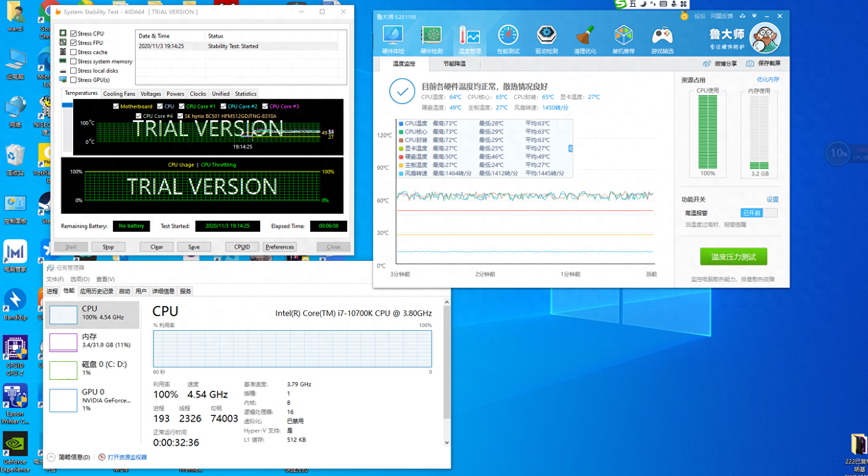The height and width of the screenshot is (476, 868).
Task: Switch to 进程 tab in Task Manager
Action: (x=52, y=291)
